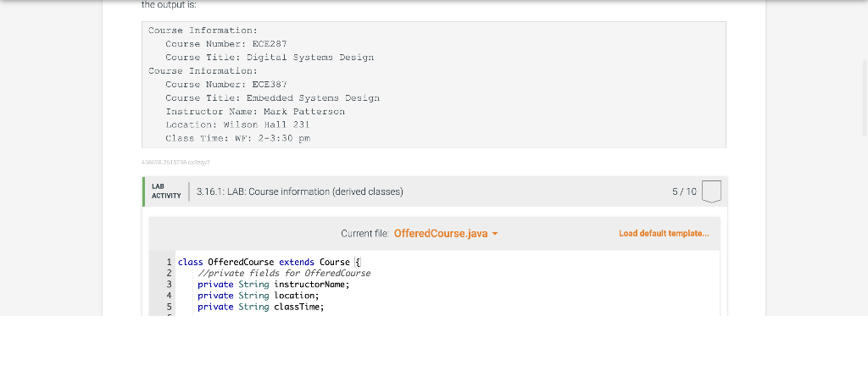Click the 5 / 10 score text
868x388 pixels.
684,191
